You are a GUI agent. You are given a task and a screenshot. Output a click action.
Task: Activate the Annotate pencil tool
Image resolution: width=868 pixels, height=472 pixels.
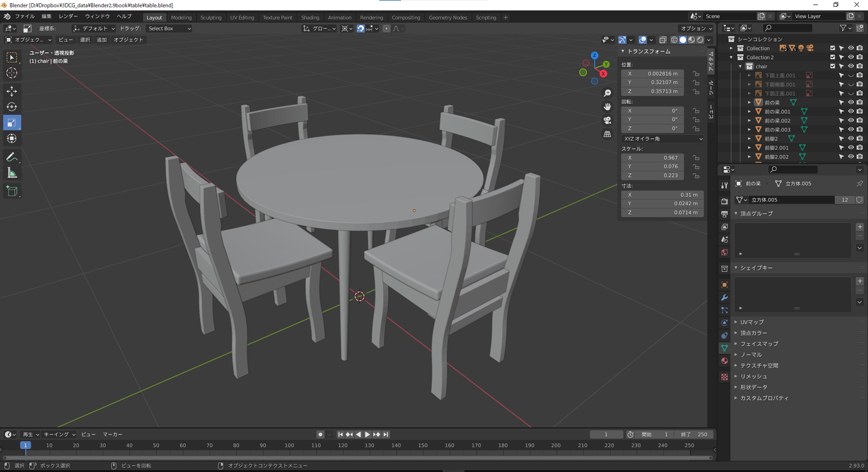tap(12, 157)
